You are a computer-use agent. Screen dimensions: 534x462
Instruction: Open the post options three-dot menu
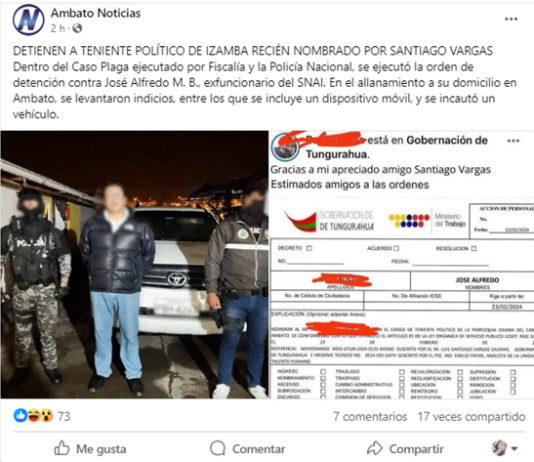pos(511,19)
